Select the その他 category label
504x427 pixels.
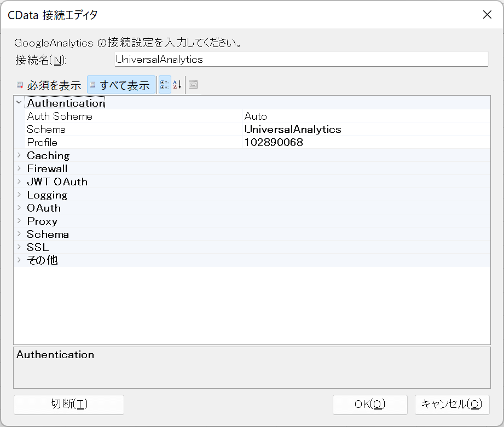click(42, 260)
